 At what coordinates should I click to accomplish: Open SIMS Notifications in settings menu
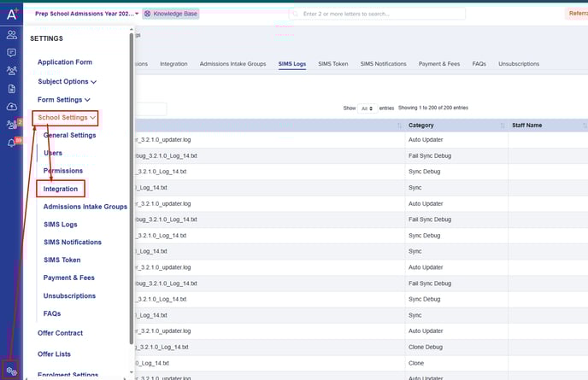(73, 243)
